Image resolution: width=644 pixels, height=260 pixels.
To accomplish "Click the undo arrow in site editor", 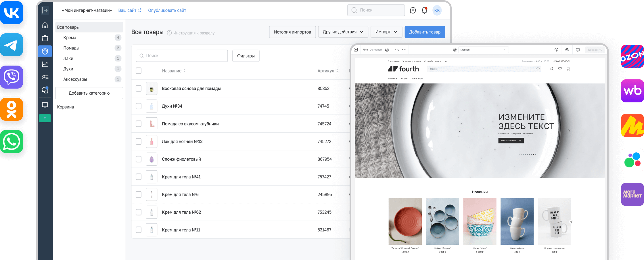I will (397, 50).
